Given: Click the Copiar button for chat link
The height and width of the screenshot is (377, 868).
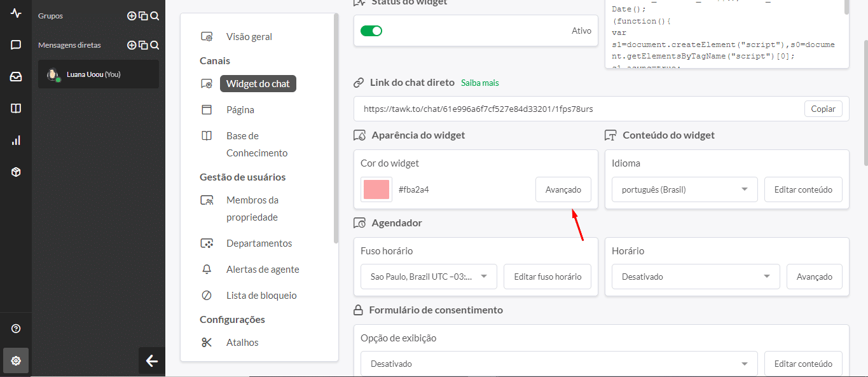Looking at the screenshot, I should coord(823,109).
